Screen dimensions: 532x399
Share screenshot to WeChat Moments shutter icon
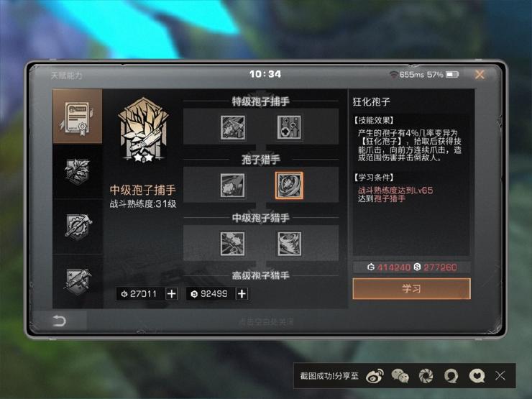(426, 376)
